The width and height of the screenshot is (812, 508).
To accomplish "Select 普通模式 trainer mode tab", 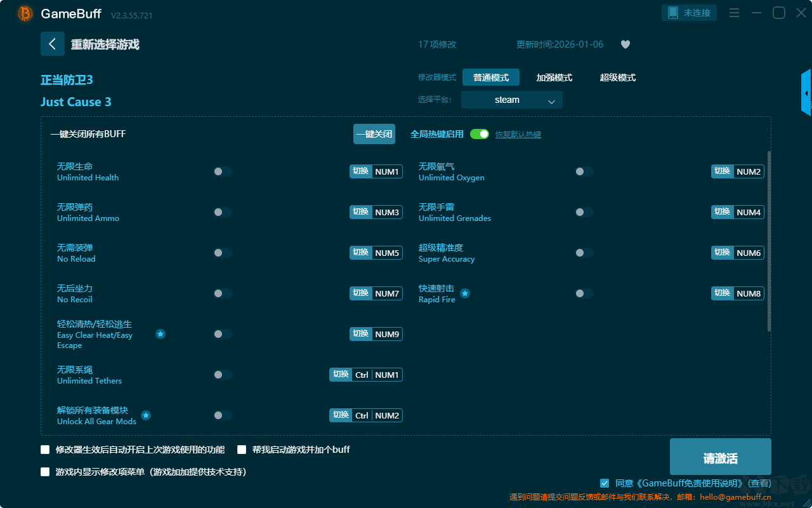I will tap(491, 77).
